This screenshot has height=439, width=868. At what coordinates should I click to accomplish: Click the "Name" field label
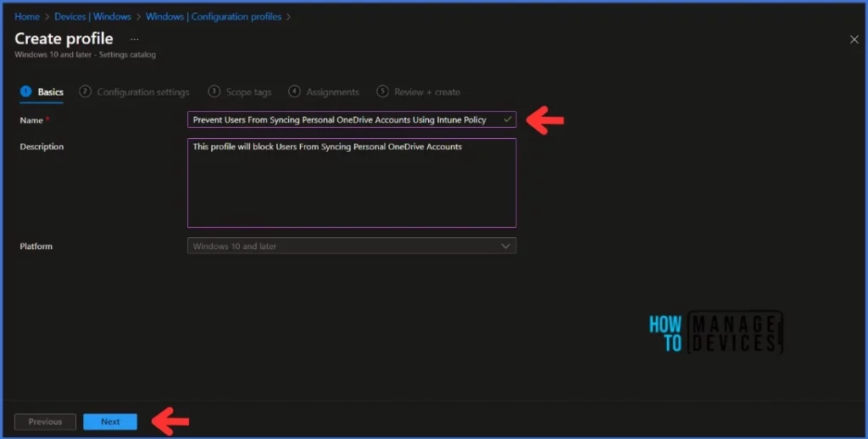[x=31, y=120]
